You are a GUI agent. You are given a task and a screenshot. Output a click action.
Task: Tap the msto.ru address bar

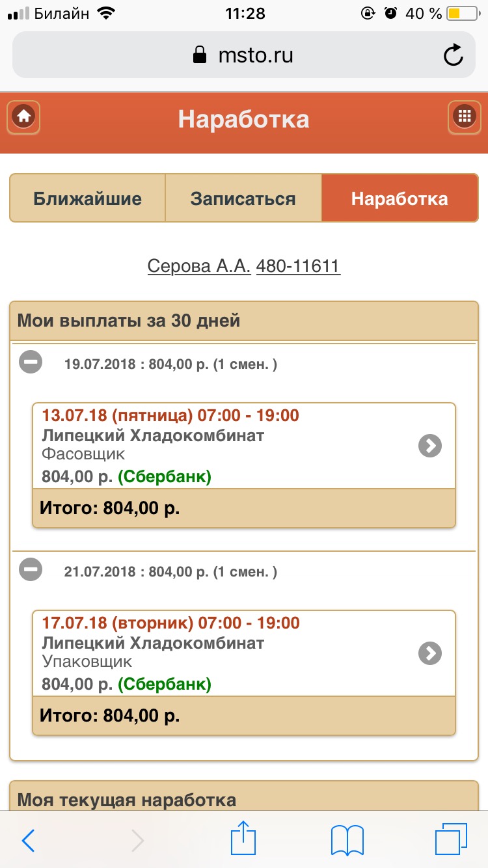coord(243,55)
